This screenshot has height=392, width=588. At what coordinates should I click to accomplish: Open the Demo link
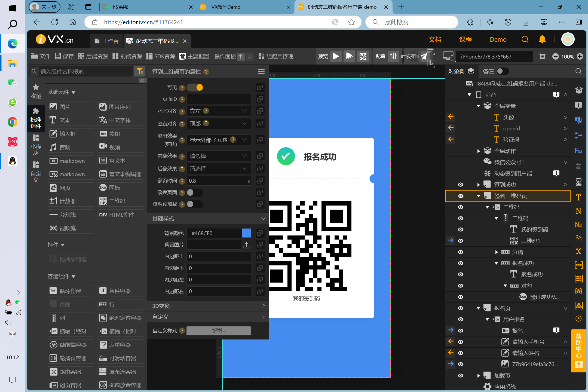(498, 40)
